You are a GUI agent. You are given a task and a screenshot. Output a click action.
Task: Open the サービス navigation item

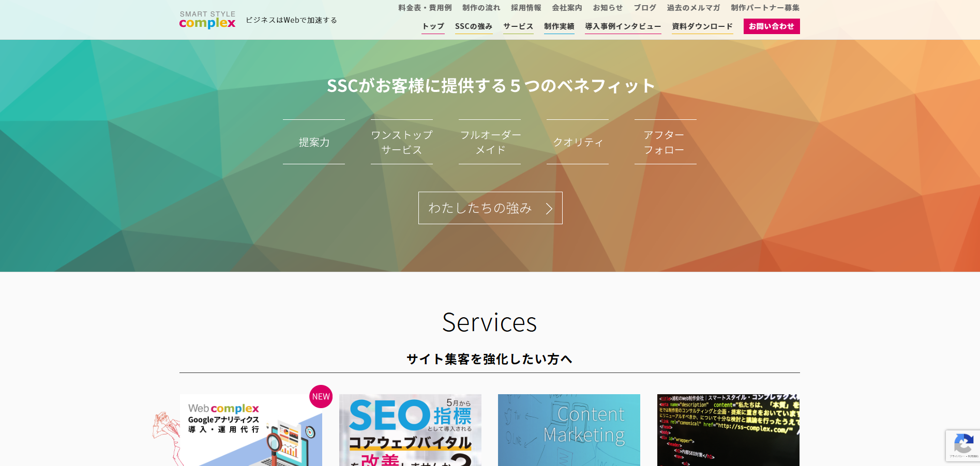tap(518, 26)
